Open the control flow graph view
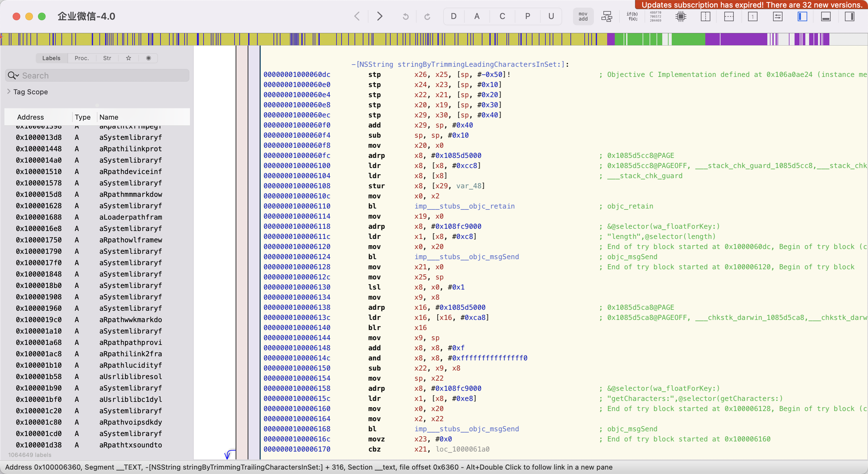This screenshot has width=868, height=474. coord(607,16)
